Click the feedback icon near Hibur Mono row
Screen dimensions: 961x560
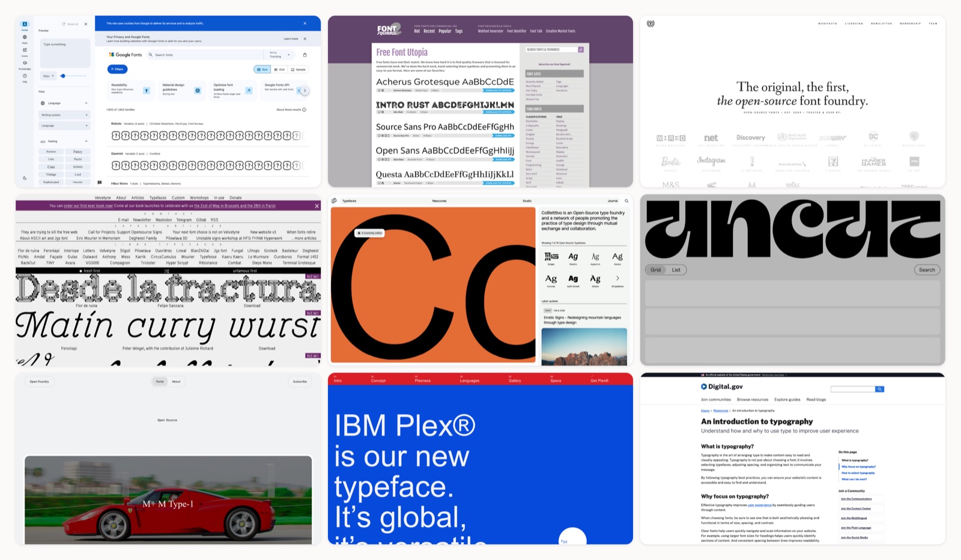tap(99, 182)
